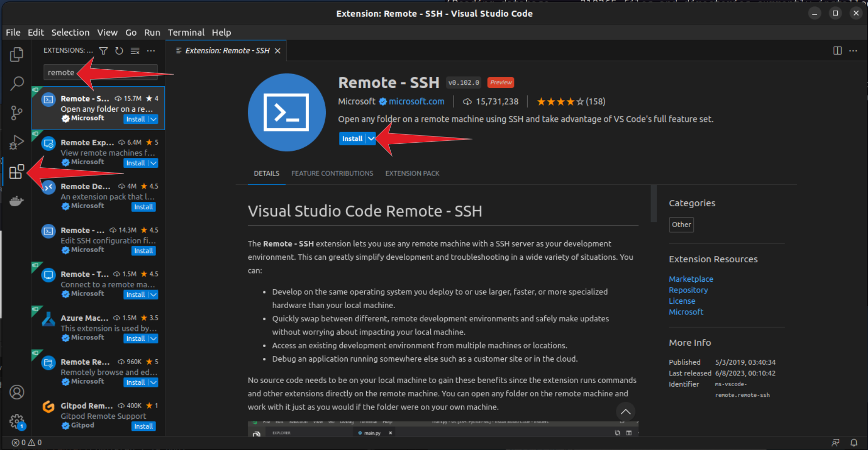The width and height of the screenshot is (868, 450).
Task: Clear extensions search results
Action: [x=135, y=51]
